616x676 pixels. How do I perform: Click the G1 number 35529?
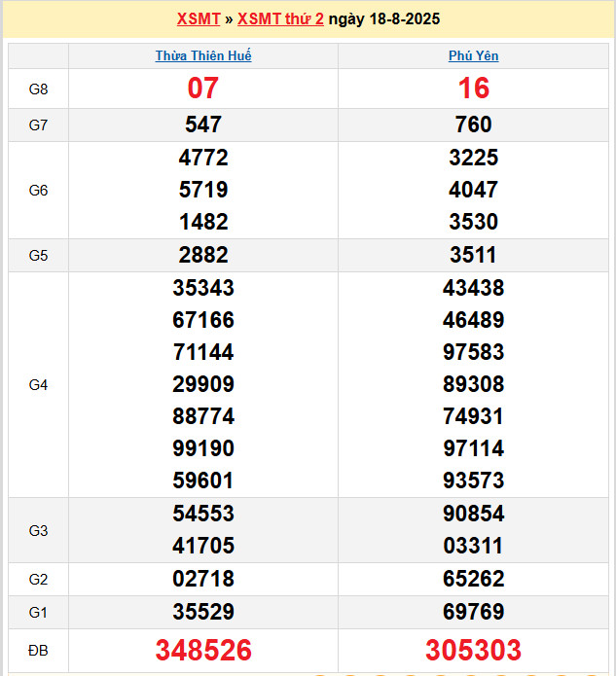point(203,612)
